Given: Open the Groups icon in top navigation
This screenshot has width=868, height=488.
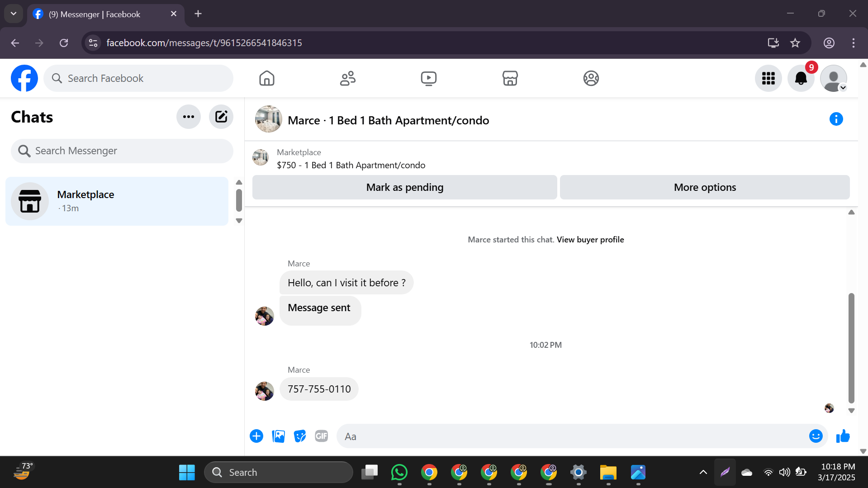Looking at the screenshot, I should (x=591, y=78).
